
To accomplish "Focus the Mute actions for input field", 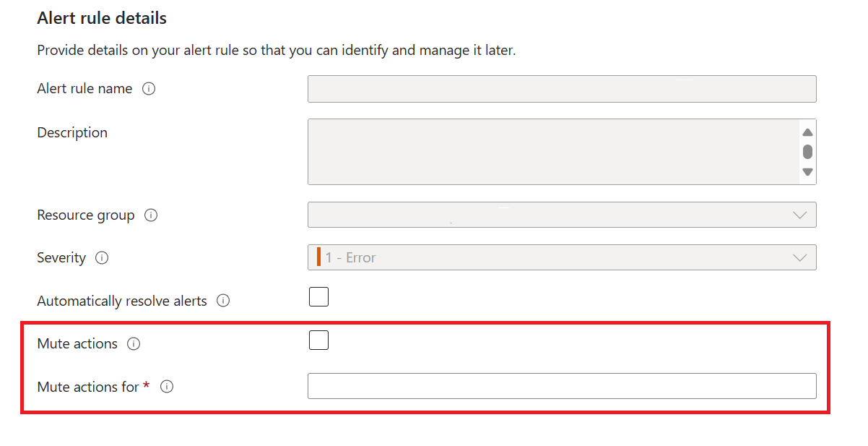I will coord(562,386).
